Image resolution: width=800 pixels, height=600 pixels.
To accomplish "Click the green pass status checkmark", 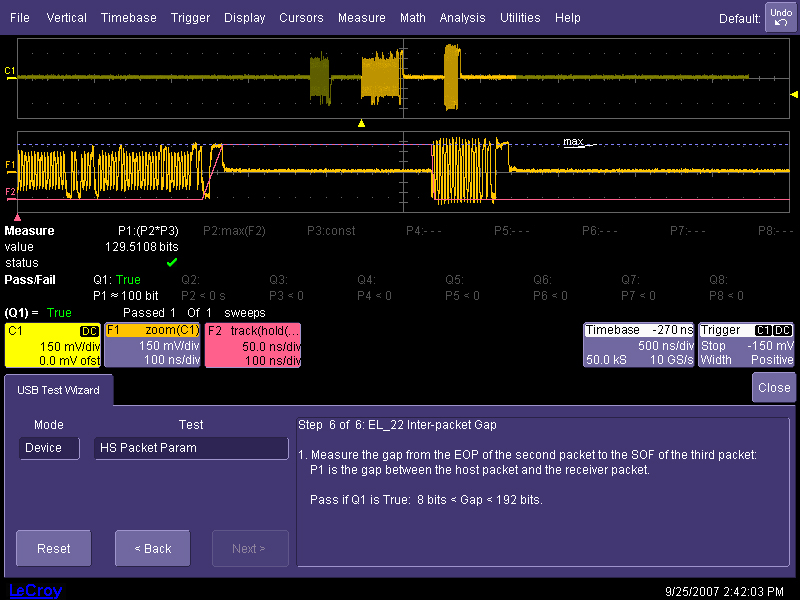I will tap(172, 262).
